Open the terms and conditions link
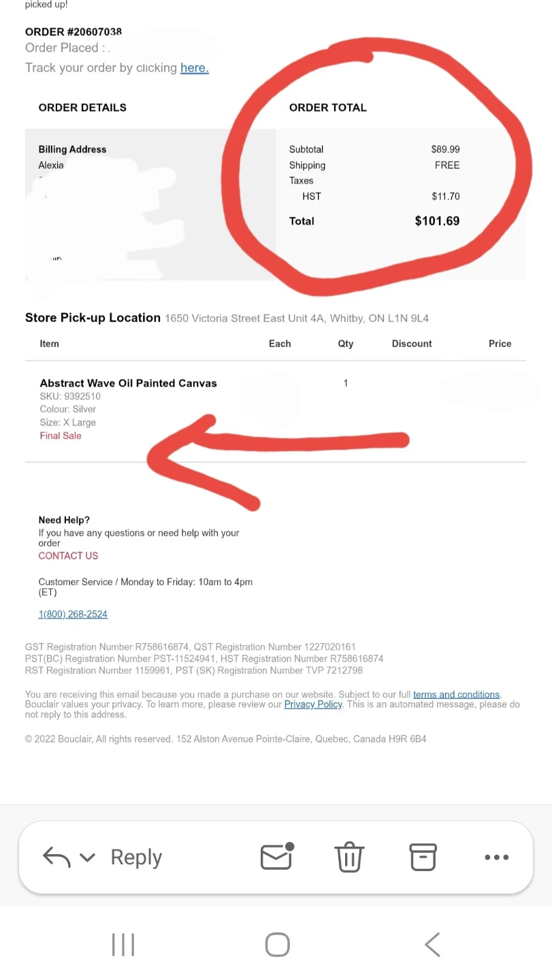 [456, 694]
